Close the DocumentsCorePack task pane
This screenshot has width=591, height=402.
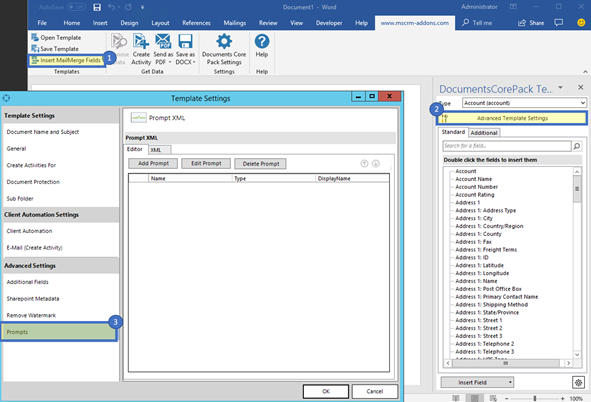581,87
